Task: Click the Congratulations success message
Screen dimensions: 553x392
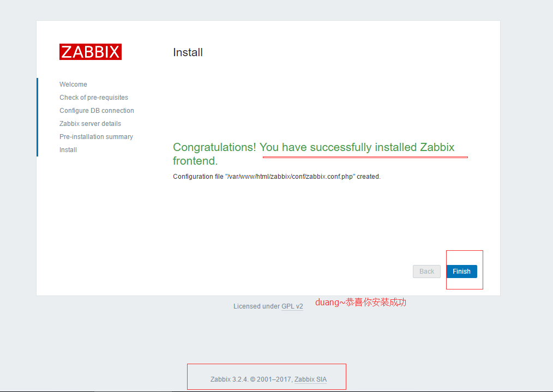Action: (314, 154)
